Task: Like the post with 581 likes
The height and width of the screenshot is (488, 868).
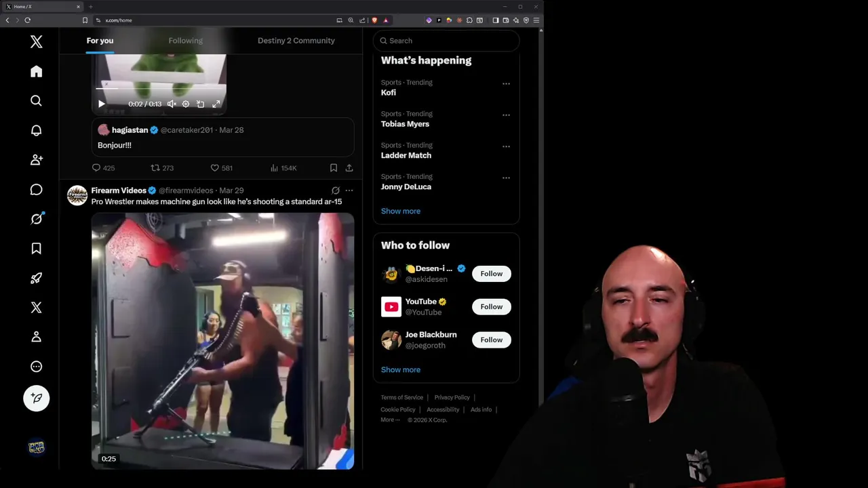Action: 221,167
